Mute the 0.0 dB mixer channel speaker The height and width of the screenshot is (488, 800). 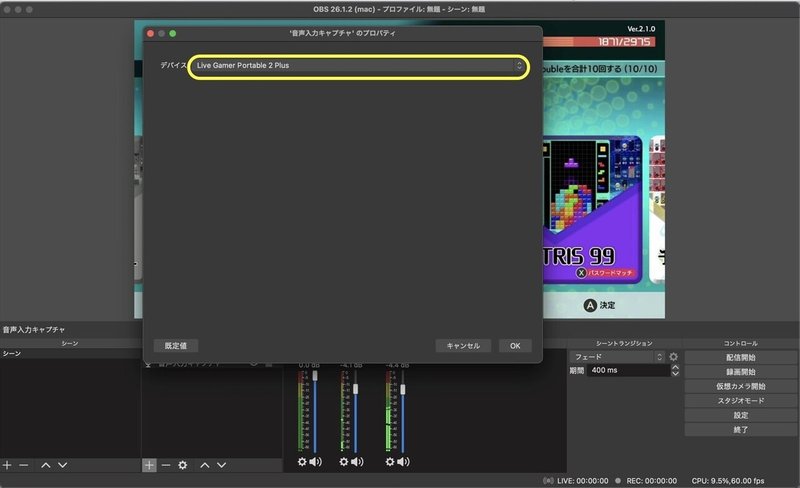316,462
